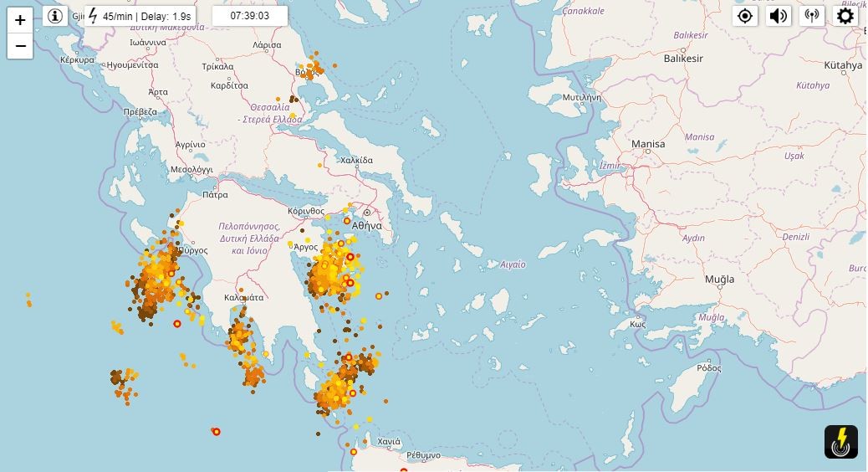Click the Καλαμάτα city label
Viewport: 868px width, 472px height.
243,297
